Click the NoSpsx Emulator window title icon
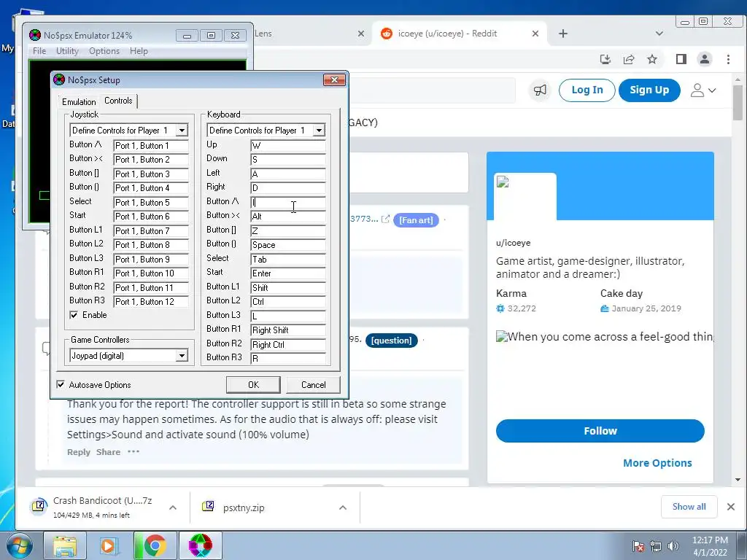The height and width of the screenshot is (560, 747). click(x=35, y=35)
